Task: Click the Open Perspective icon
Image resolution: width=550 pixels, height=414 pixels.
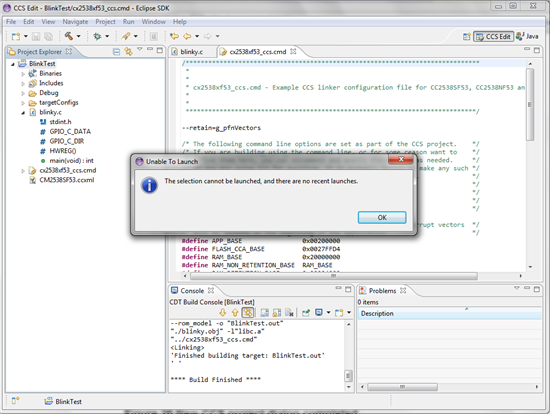Action: (x=467, y=36)
